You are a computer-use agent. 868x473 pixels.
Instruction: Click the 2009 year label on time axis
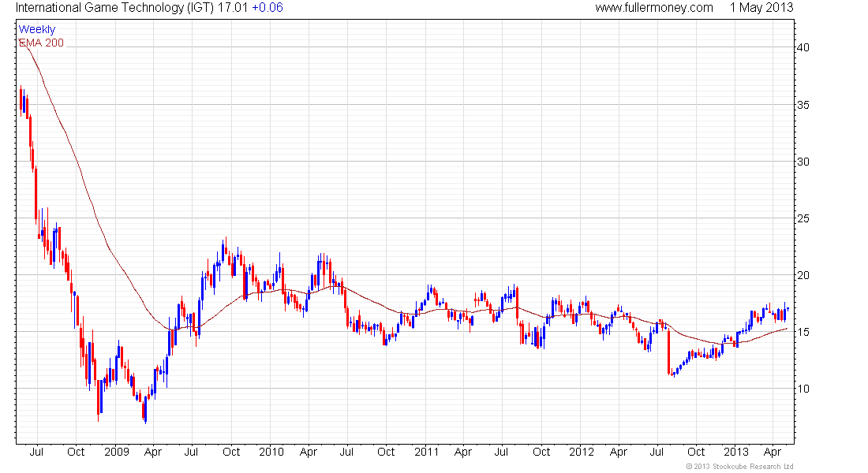tap(116, 452)
